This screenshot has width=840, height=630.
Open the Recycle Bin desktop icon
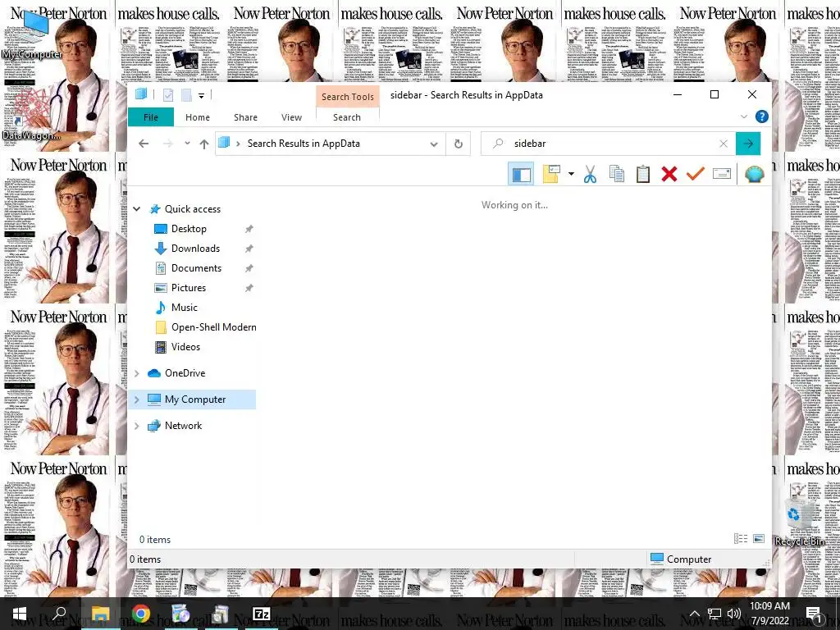[x=800, y=523]
